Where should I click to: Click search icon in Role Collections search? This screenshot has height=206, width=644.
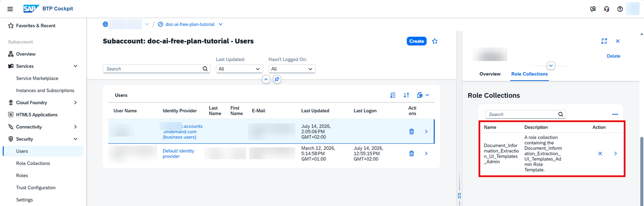point(561,114)
